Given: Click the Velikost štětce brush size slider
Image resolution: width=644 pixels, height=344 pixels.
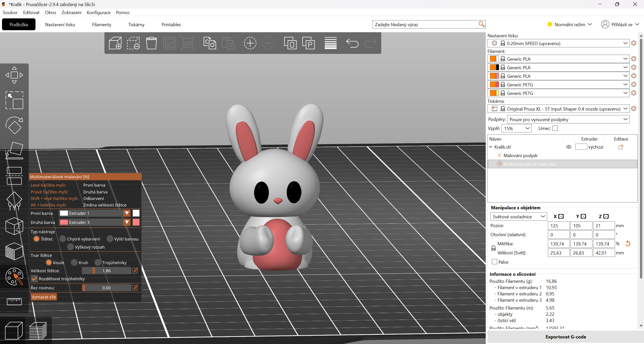Looking at the screenshot, I should pos(106,271).
